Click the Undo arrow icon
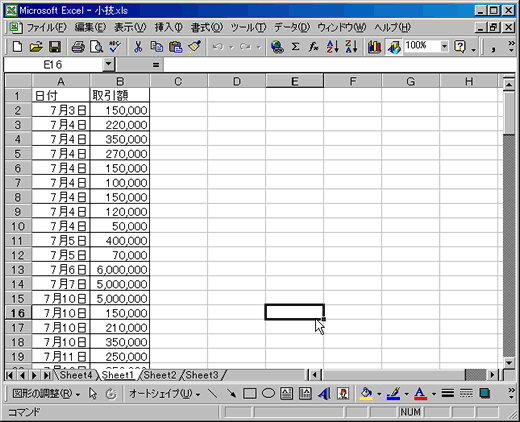 click(218, 47)
